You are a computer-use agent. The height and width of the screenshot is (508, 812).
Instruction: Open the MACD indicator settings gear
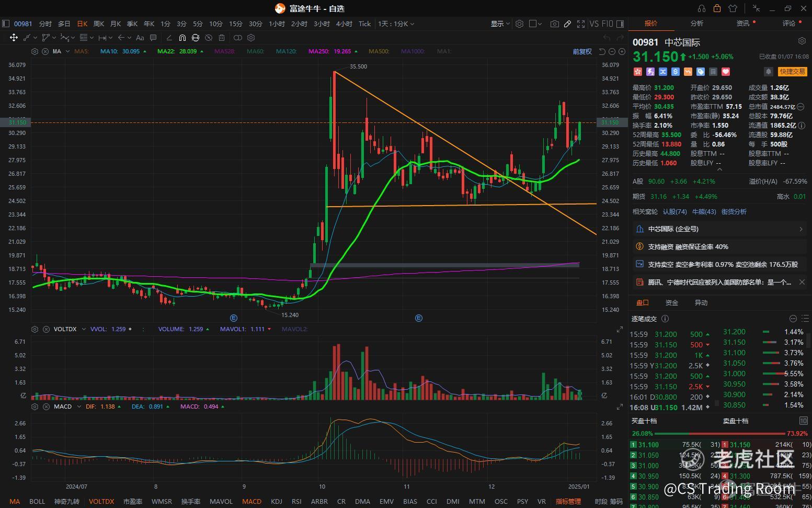point(35,407)
